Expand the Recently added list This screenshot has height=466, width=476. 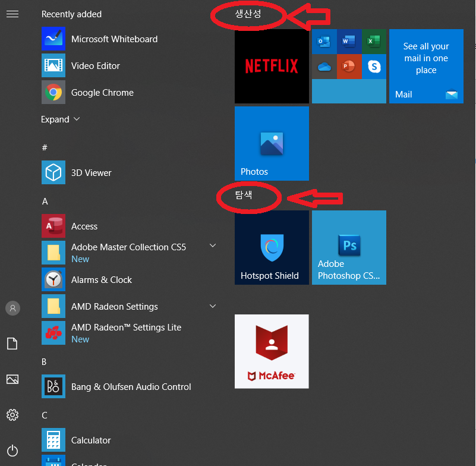[x=60, y=119]
